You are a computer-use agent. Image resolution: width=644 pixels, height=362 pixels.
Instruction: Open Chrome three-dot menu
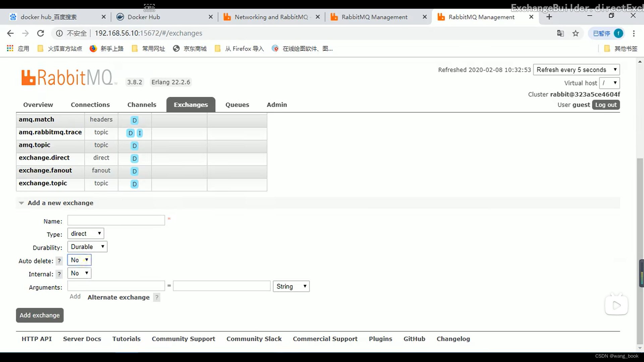click(x=634, y=33)
